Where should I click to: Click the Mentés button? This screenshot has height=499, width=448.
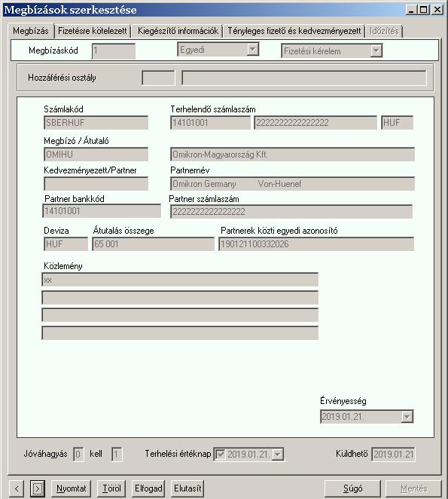tap(413, 488)
